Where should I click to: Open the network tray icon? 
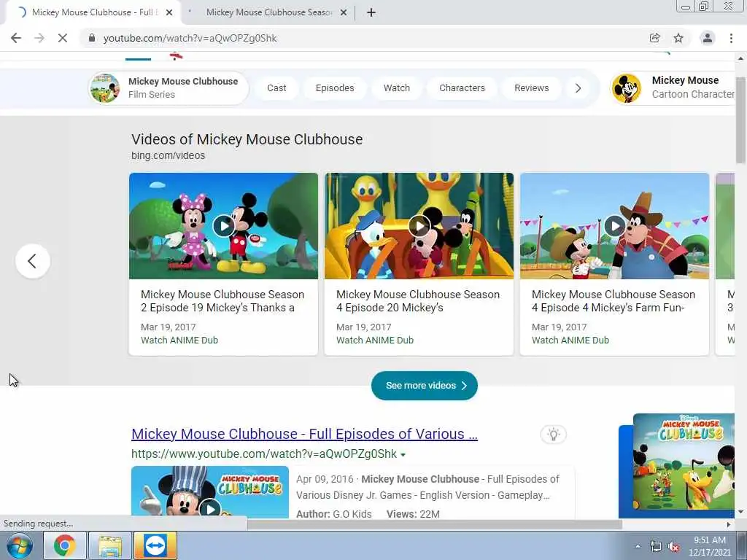point(656,547)
